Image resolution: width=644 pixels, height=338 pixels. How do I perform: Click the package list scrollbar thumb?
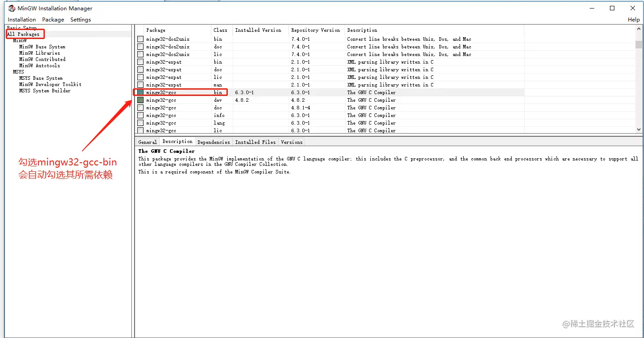click(639, 44)
